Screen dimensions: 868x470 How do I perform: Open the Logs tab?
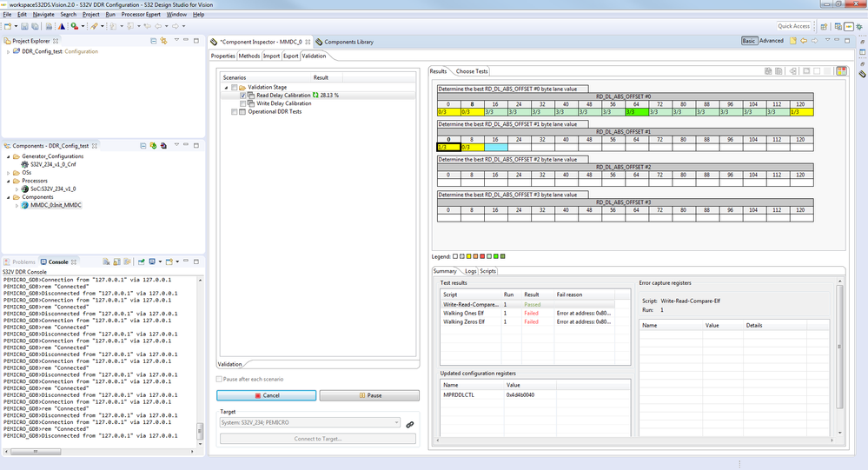[471, 271]
